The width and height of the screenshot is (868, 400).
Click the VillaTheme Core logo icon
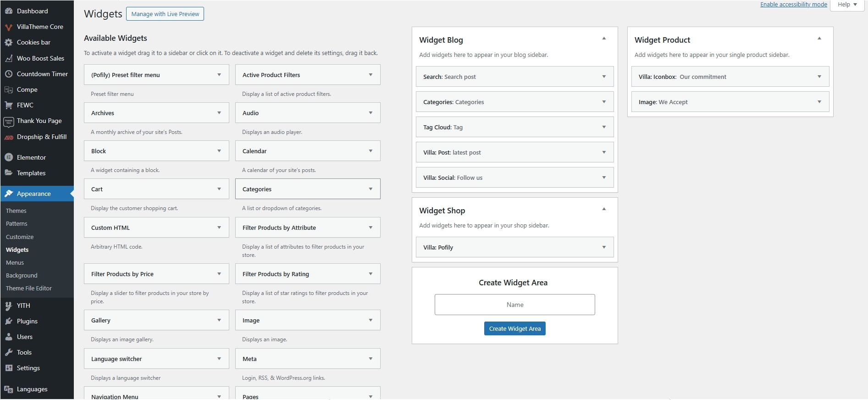[8, 27]
